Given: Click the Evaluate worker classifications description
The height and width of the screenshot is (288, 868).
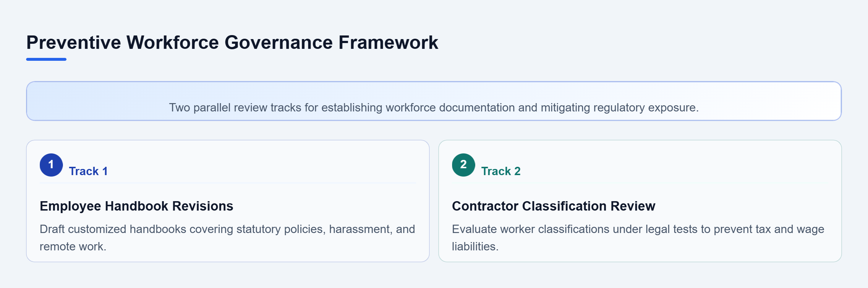Looking at the screenshot, I should point(638,238).
